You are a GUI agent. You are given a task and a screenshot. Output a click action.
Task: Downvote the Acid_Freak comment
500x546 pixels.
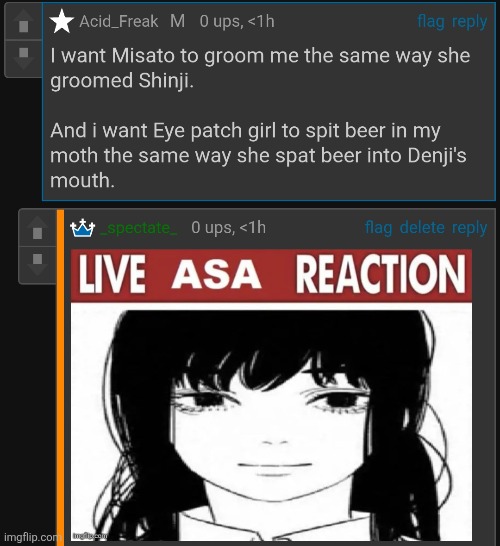click(23, 57)
